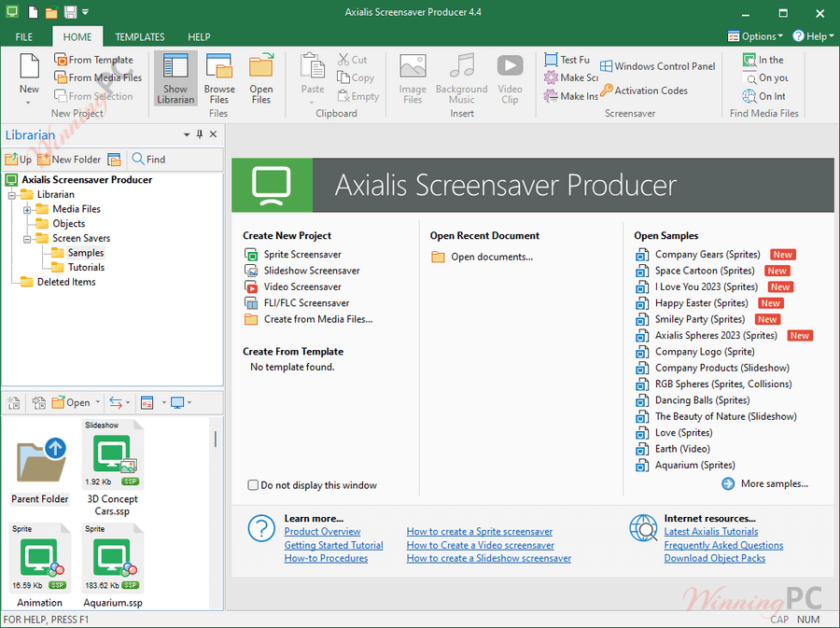Switch to HELP ribbon tab
This screenshot has height=628, width=840.
(x=199, y=37)
